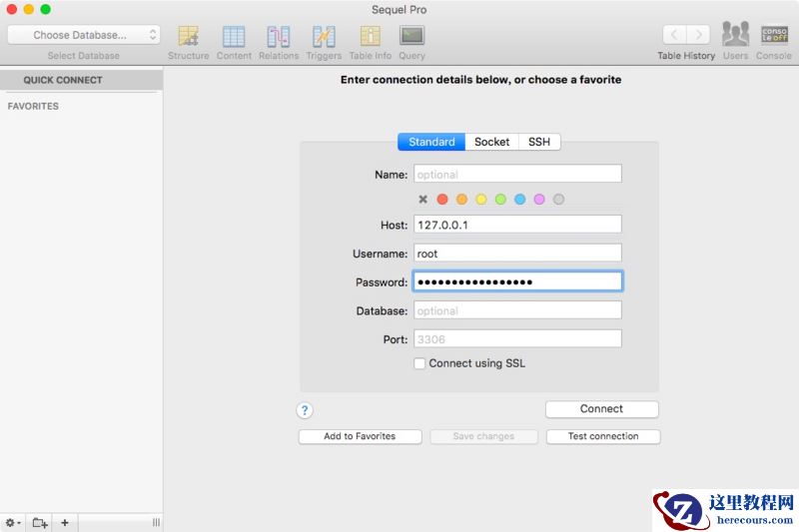Screen dimensions: 799x532
Task: Open the gear actions menu in sidebar
Action: [x=13, y=522]
